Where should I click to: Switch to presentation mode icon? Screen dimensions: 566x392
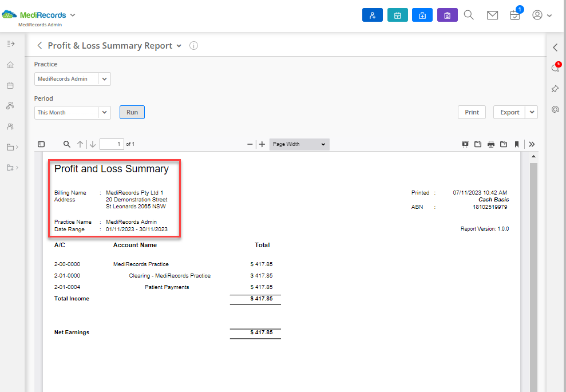pyautogui.click(x=465, y=144)
